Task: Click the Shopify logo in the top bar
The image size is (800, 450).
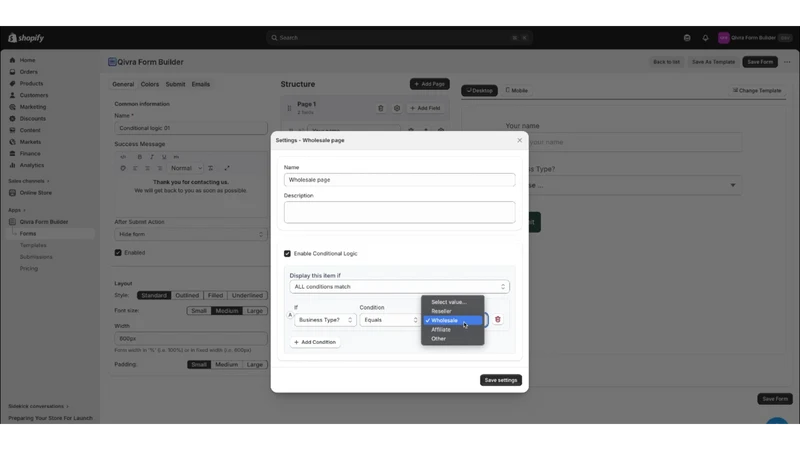Action: 26,38
